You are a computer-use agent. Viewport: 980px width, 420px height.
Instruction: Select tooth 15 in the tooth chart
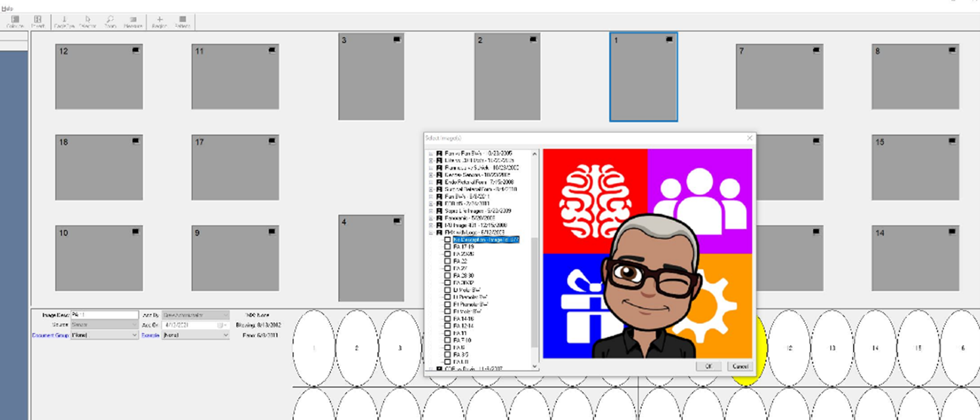pyautogui.click(x=918, y=348)
